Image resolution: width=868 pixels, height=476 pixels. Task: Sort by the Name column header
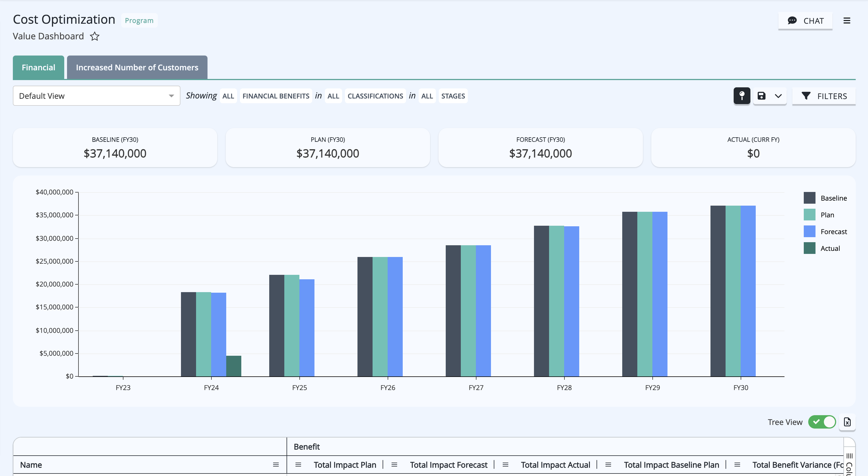pos(31,465)
